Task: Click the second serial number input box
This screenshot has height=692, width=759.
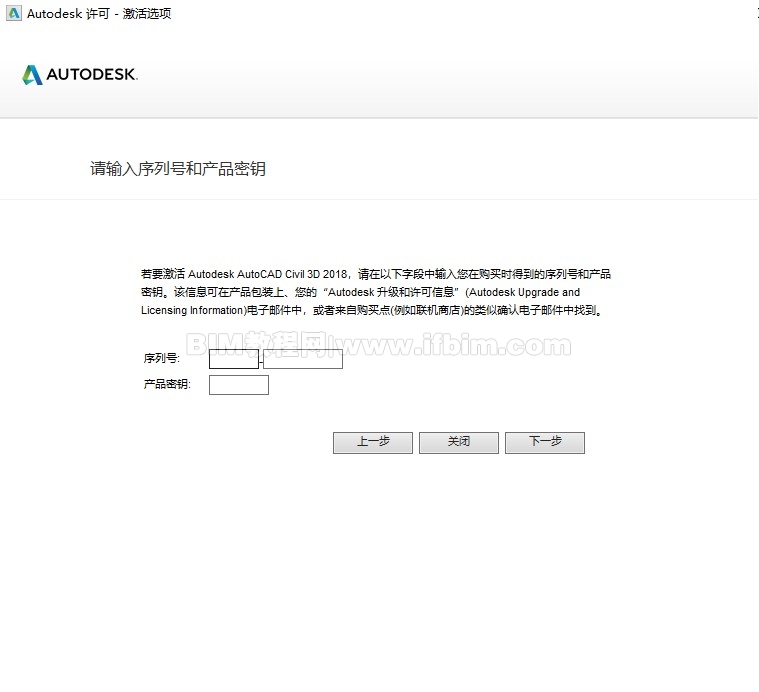Action: (x=303, y=359)
